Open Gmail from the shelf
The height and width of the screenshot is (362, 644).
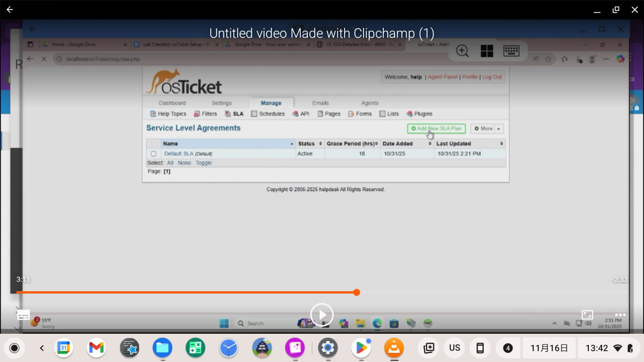click(96, 348)
